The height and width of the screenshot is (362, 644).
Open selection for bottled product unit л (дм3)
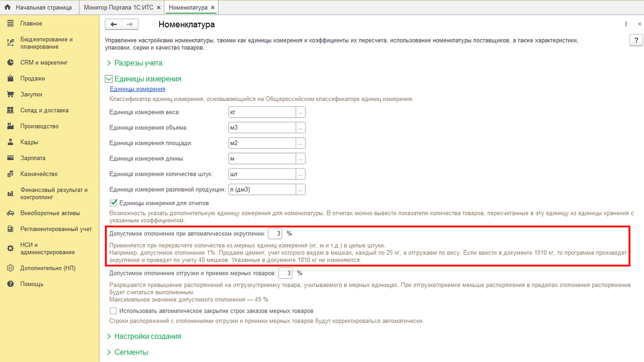[x=301, y=190]
